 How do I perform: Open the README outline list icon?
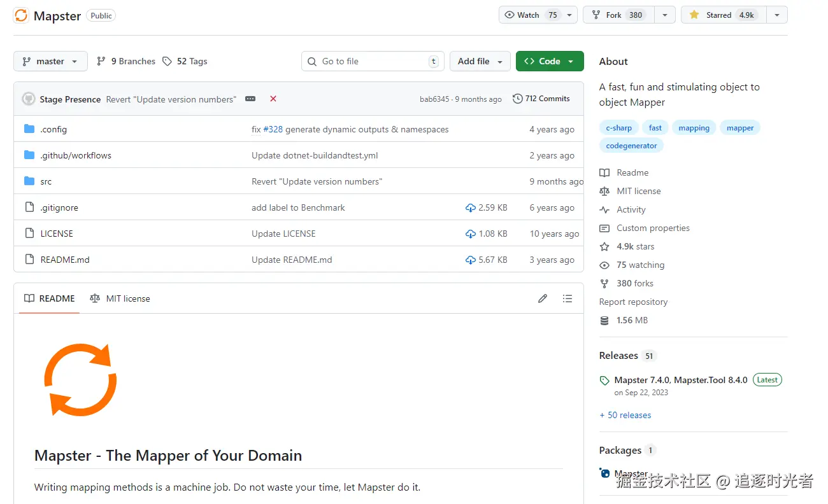(567, 298)
